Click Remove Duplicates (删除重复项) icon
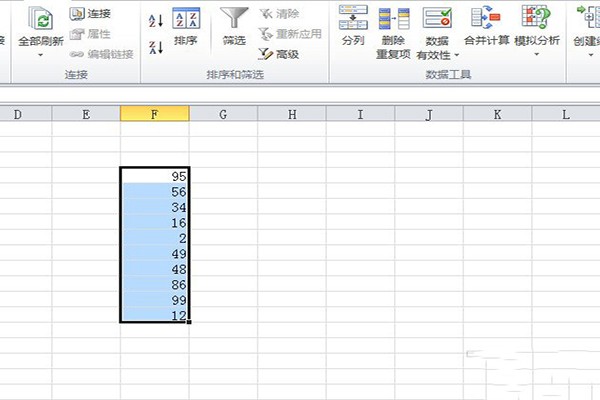The width and height of the screenshot is (600, 400). [x=394, y=18]
